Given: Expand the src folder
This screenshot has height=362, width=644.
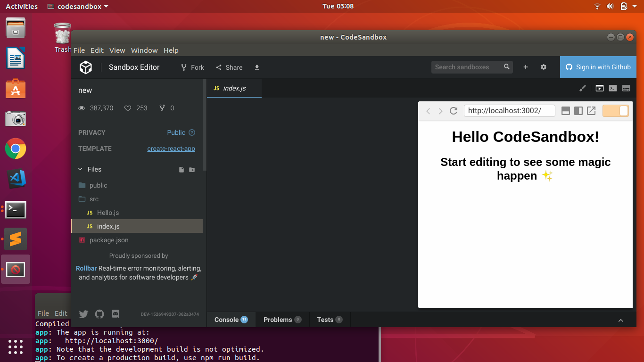Looking at the screenshot, I should coord(137,199).
